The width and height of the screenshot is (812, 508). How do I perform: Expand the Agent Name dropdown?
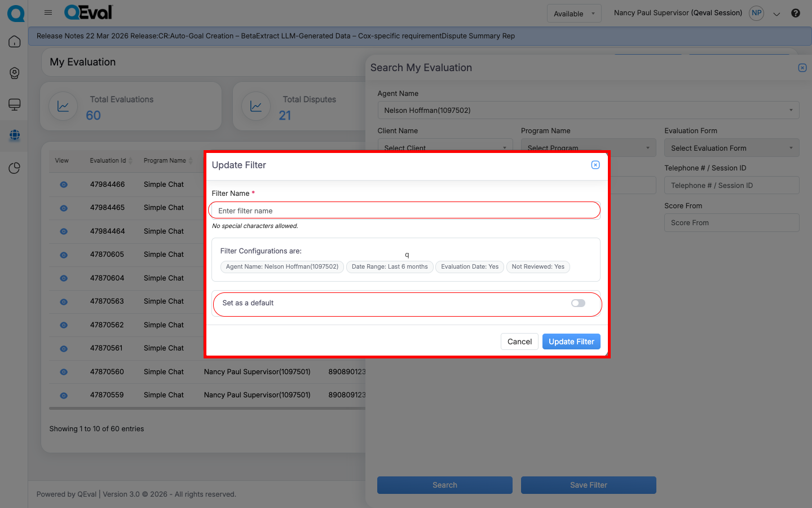pos(588,110)
